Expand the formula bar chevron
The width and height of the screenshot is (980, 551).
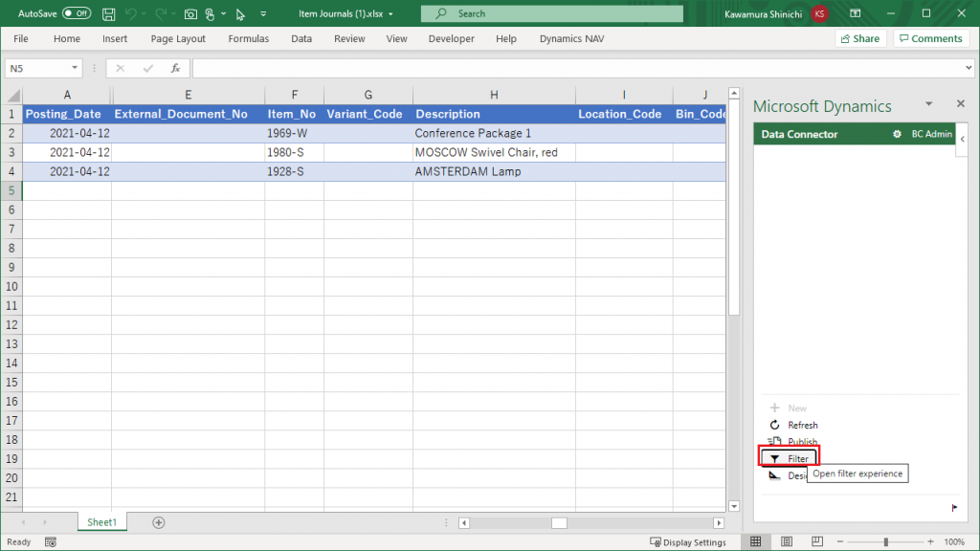click(x=969, y=68)
